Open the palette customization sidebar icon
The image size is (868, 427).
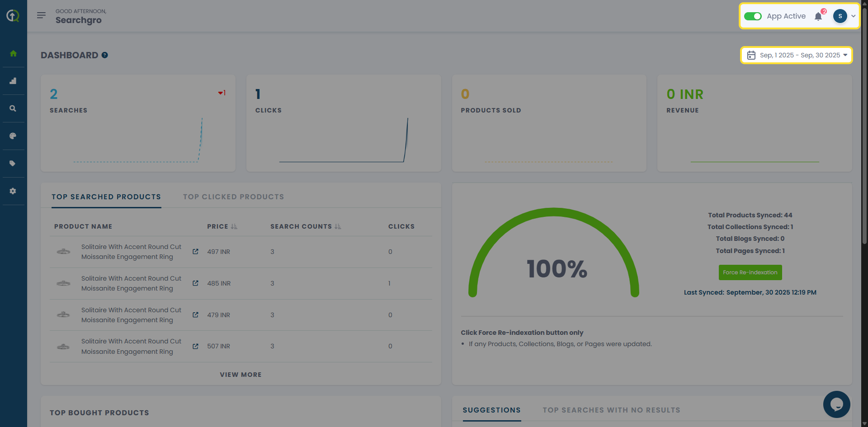(x=13, y=136)
